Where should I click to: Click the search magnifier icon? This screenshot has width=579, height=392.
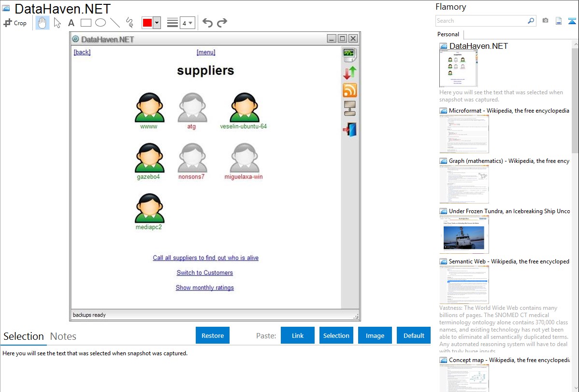[x=531, y=21]
